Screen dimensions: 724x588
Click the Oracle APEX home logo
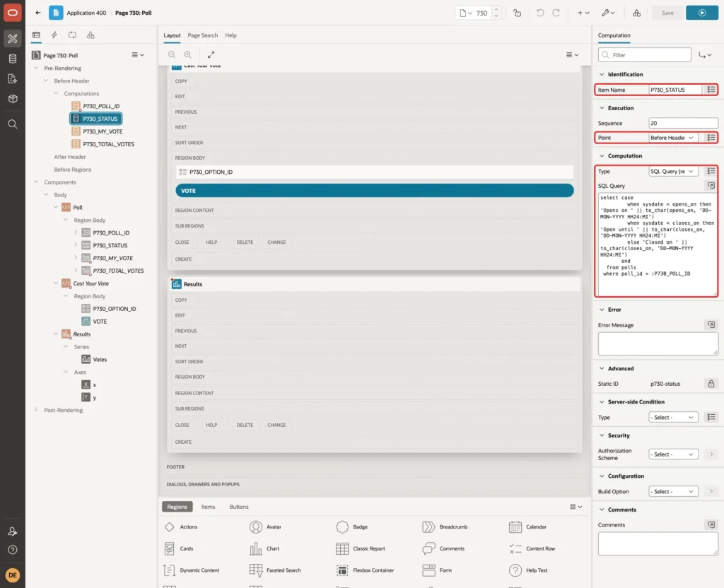coord(13,13)
